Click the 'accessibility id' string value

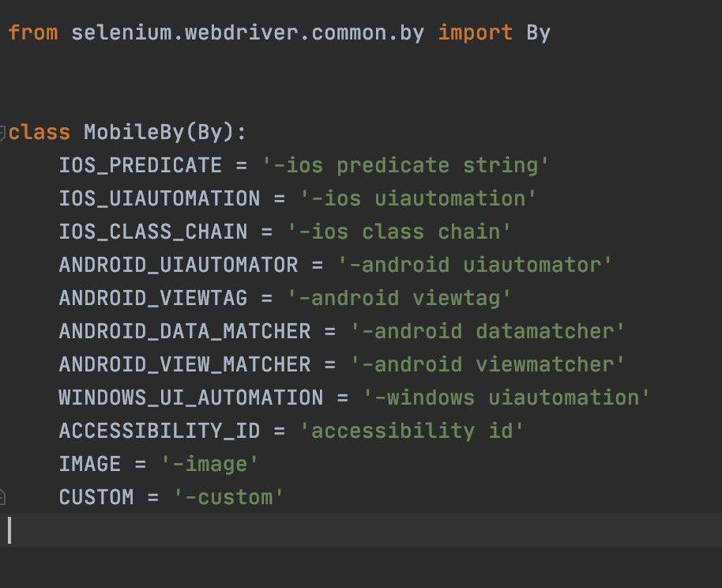coord(412,431)
